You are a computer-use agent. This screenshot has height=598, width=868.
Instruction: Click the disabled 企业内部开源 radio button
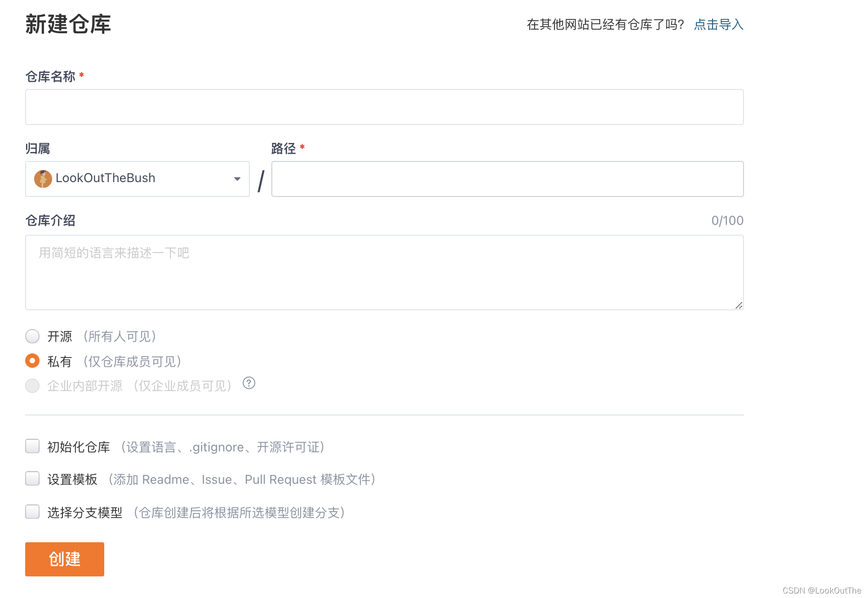coord(32,386)
